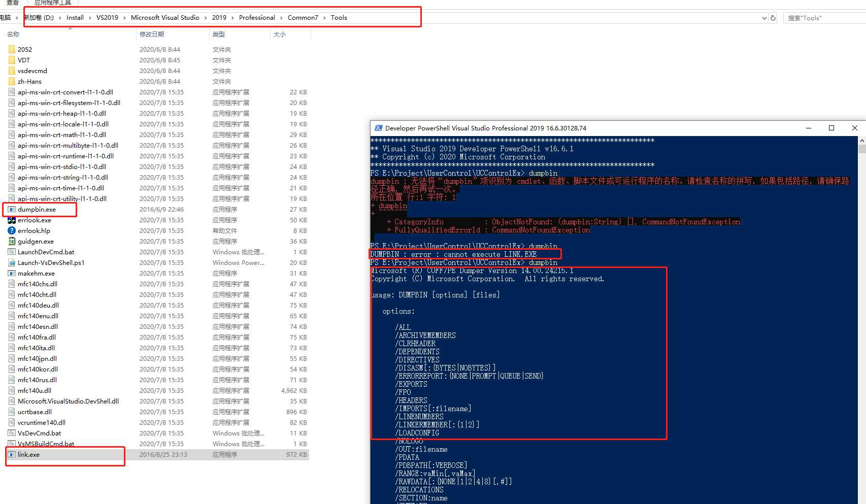866x504 pixels.
Task: Click the mfc140u.dll file icon
Action: coord(12,390)
